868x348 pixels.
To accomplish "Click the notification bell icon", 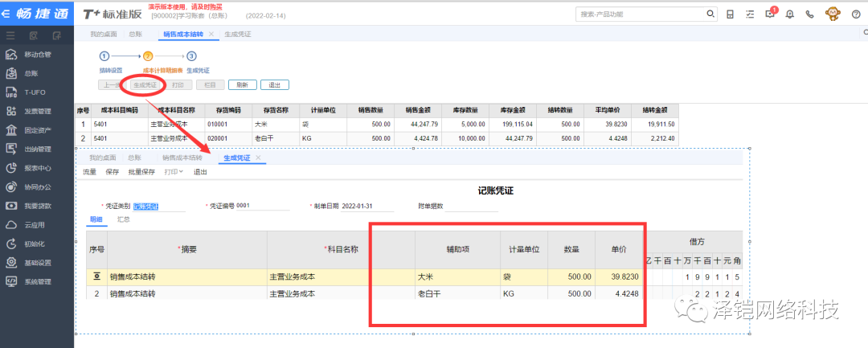I will pyautogui.click(x=789, y=14).
